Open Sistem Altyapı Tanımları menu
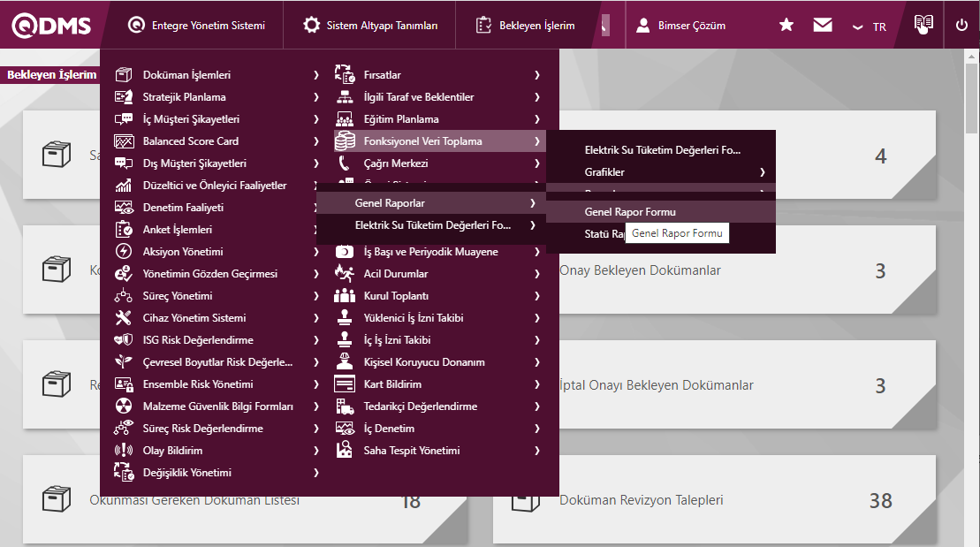The height and width of the screenshot is (547, 980). point(370,26)
